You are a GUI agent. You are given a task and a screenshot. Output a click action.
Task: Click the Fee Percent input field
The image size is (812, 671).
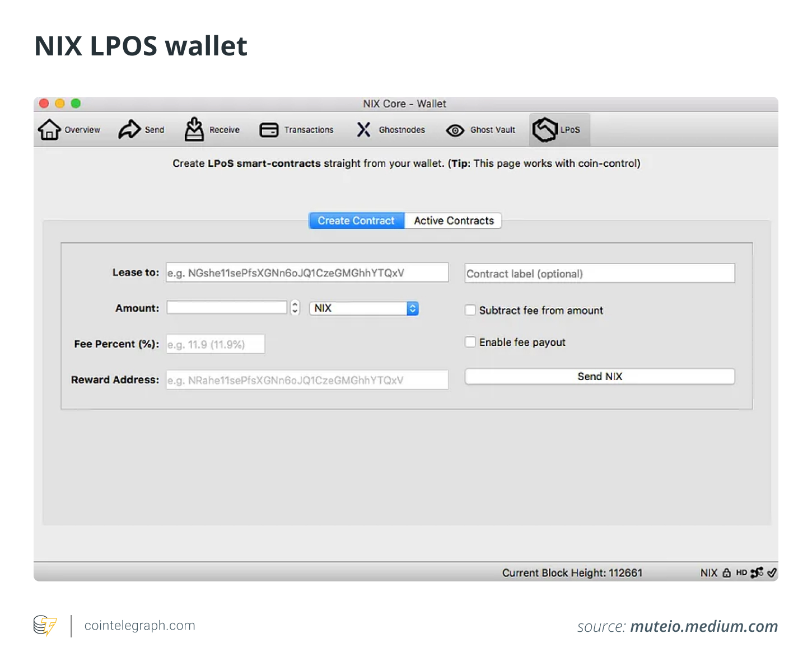point(214,344)
